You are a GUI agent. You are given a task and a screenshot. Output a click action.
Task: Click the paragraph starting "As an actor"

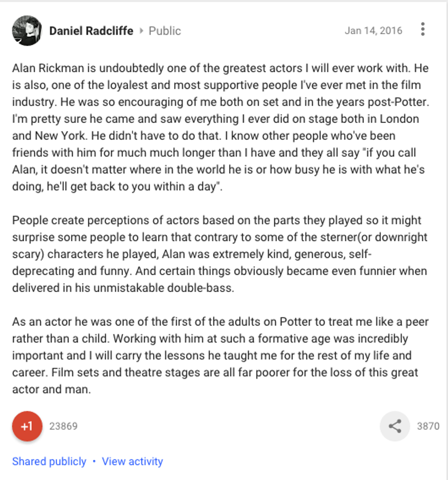[219, 355]
